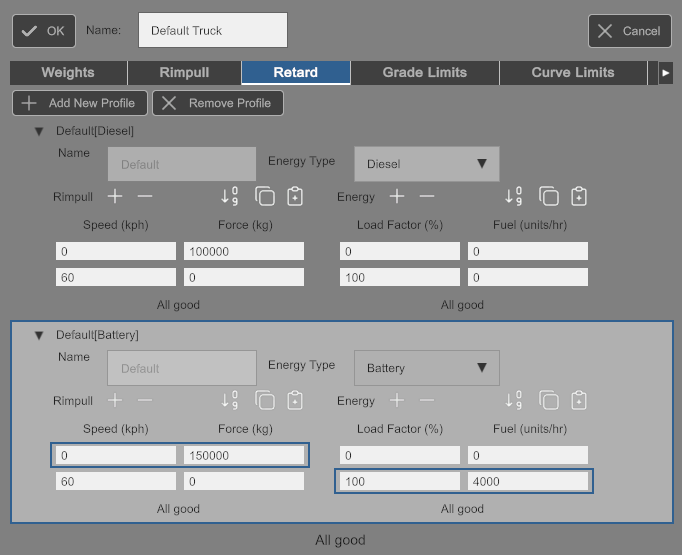Switch to the Weights tab
The height and width of the screenshot is (555, 682).
click(68, 73)
